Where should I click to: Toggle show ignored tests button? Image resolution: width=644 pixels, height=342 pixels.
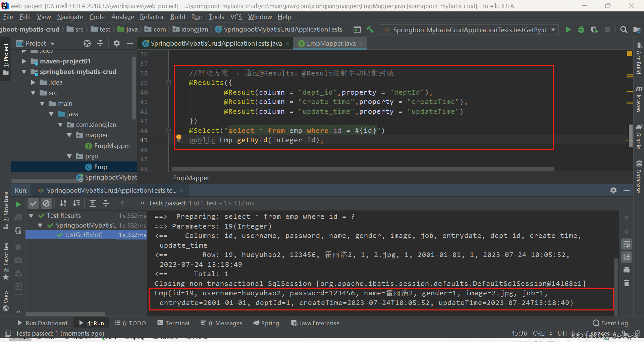point(46,203)
